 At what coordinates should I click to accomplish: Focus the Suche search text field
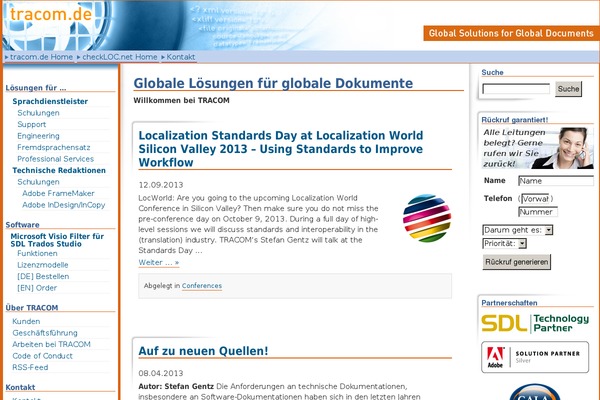pos(516,89)
